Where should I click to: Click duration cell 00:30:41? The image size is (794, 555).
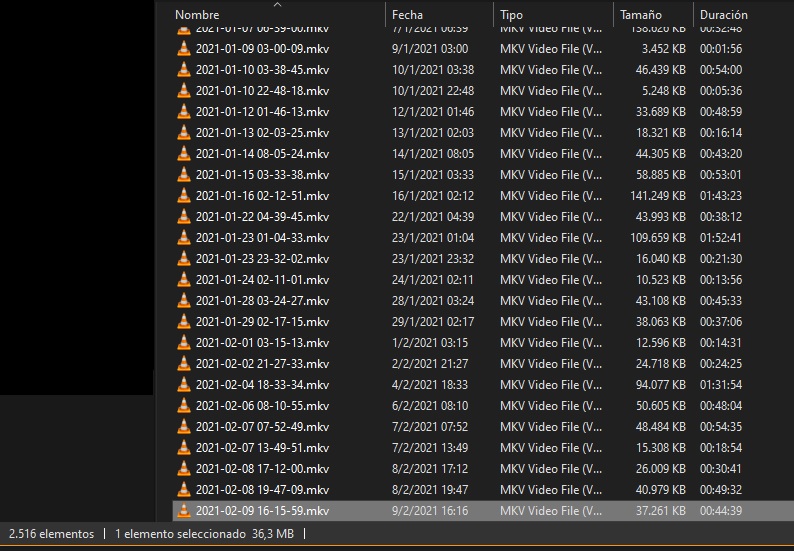pyautogui.click(x=721, y=469)
